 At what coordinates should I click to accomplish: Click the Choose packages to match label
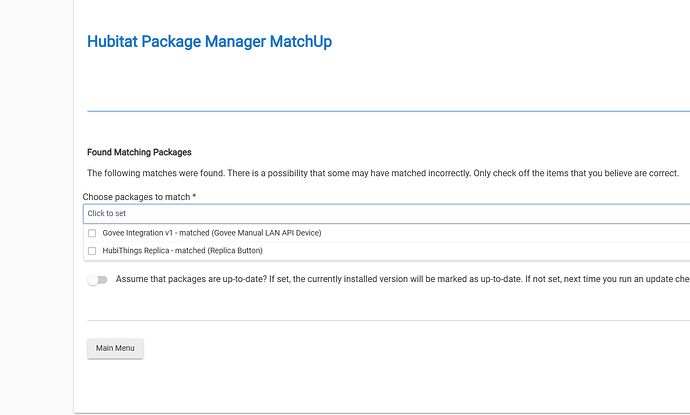139,197
